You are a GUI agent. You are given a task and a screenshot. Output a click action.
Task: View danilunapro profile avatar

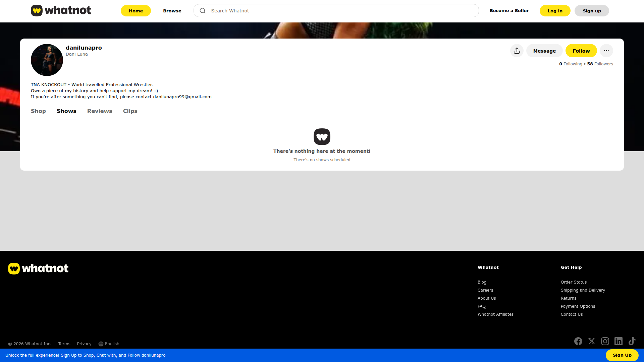pos(47,60)
